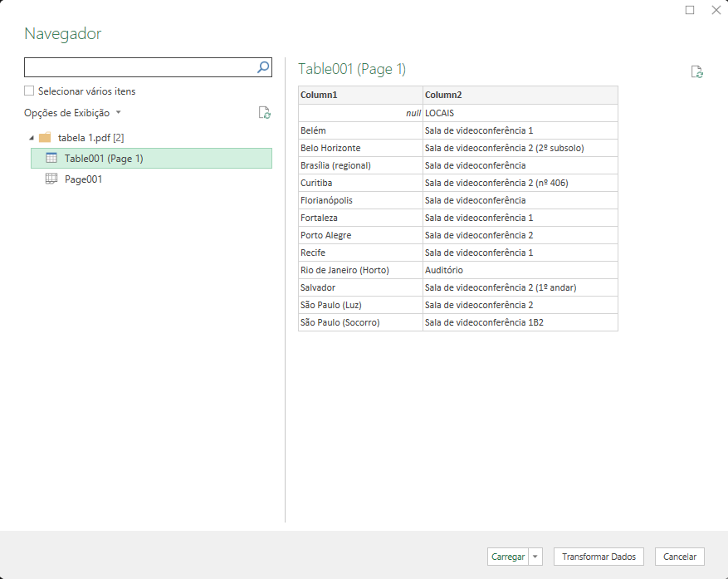Click the Belém cell
728x579 pixels.
[360, 130]
